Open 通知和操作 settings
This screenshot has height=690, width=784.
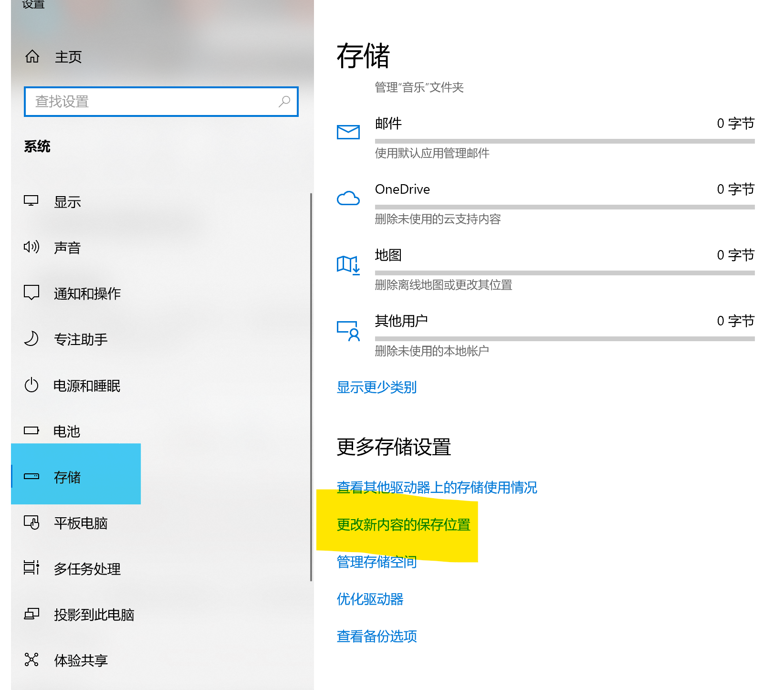[x=87, y=293]
